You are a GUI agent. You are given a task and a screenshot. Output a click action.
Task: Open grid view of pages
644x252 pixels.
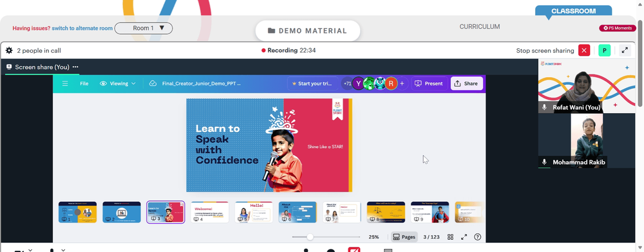click(x=451, y=237)
